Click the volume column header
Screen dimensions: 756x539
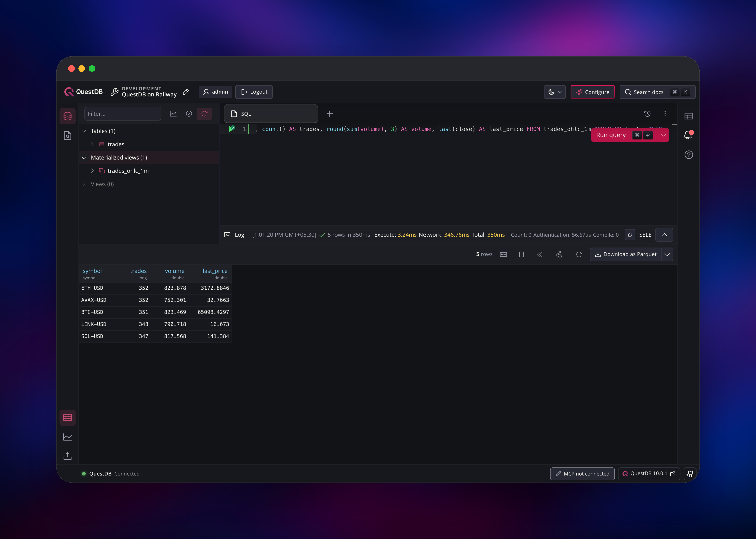click(x=170, y=274)
